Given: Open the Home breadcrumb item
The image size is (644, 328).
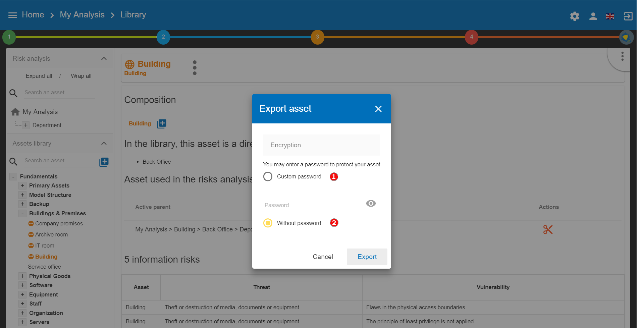Looking at the screenshot, I should tap(33, 14).
